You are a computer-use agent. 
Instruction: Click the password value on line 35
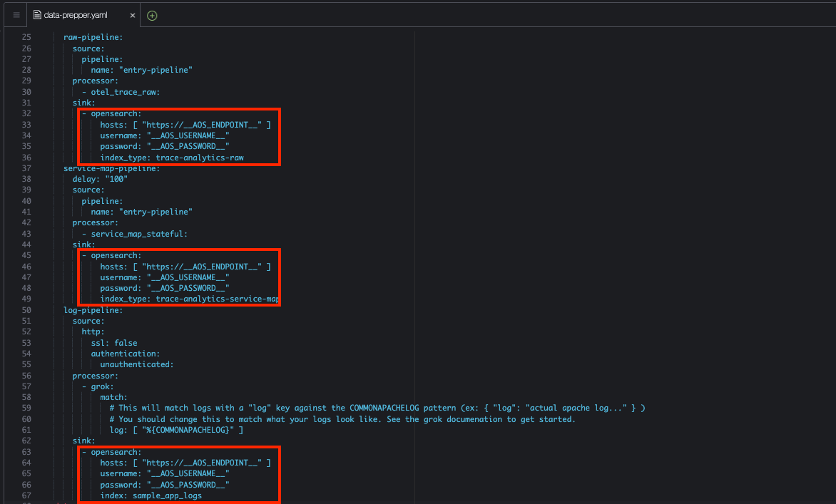(x=188, y=146)
